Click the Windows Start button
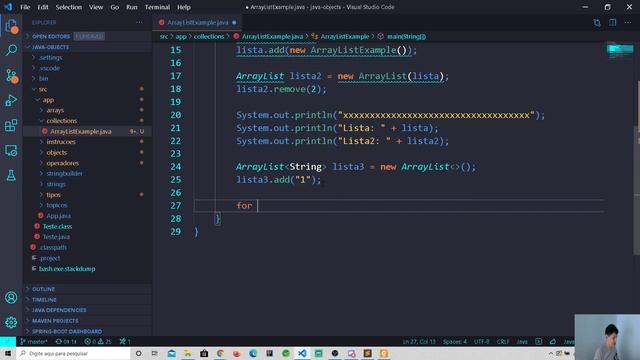The image size is (640, 360). (8, 353)
